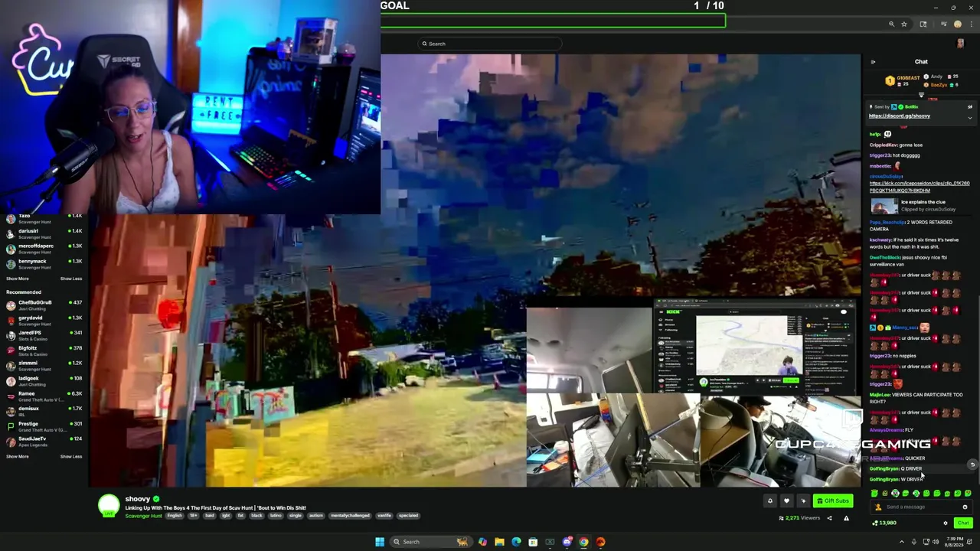Click Bigfoltz channel avatar
This screenshot has width=980, height=551.
[10, 350]
